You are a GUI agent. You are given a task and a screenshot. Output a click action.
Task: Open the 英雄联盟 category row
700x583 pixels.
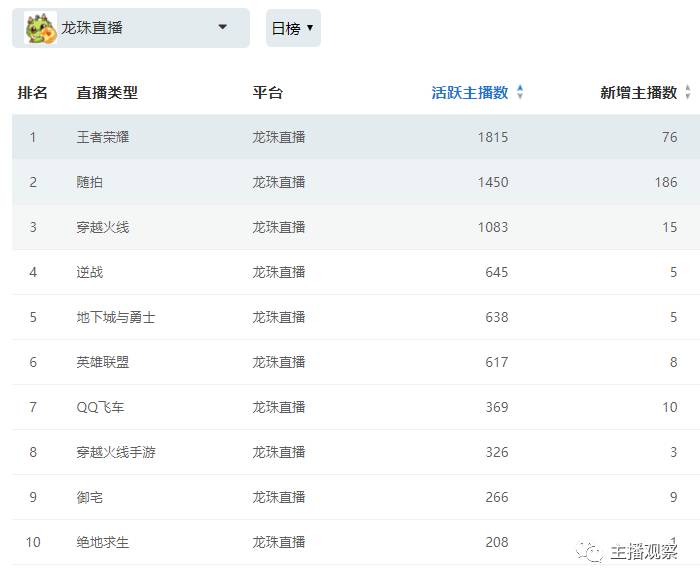click(x=103, y=362)
